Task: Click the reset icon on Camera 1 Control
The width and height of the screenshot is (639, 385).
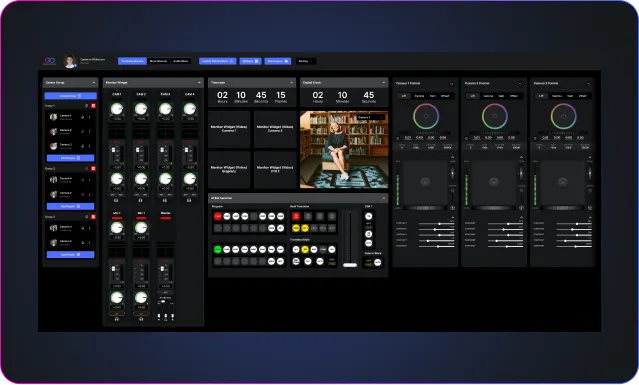Action: (x=451, y=84)
